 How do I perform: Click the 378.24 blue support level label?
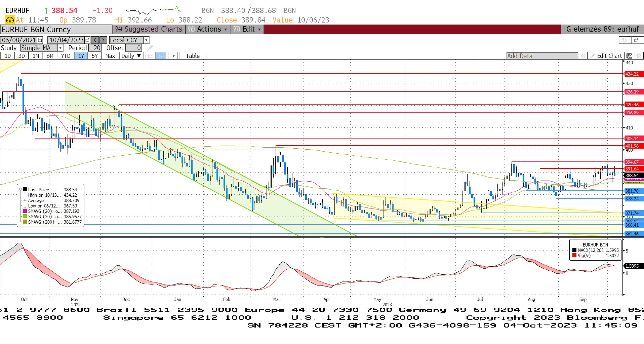coord(634,199)
